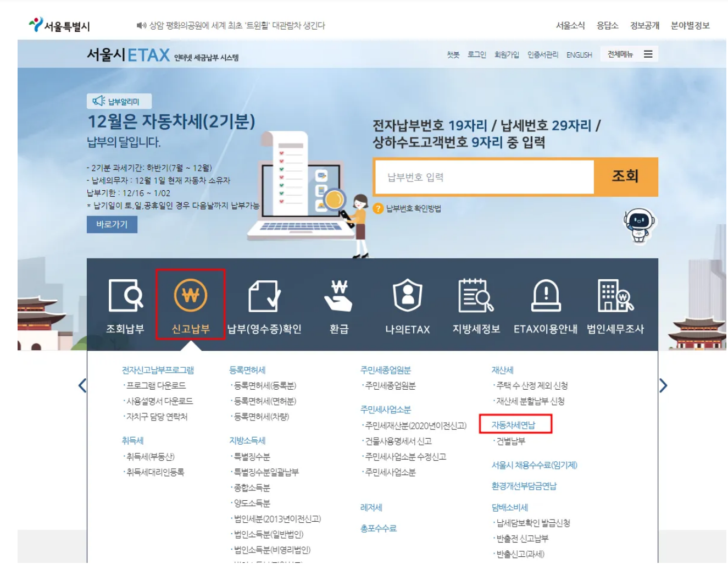Click the 서울특별시 logo
The image size is (728, 575).
(x=59, y=25)
